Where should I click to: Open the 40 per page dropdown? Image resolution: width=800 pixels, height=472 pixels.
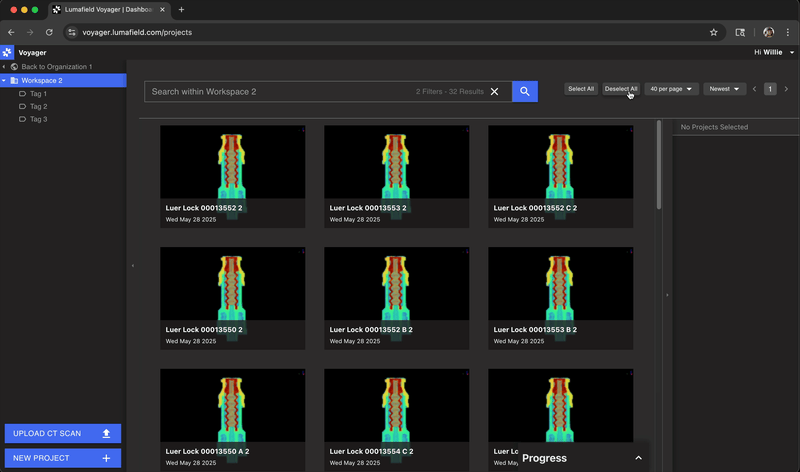[671, 89]
